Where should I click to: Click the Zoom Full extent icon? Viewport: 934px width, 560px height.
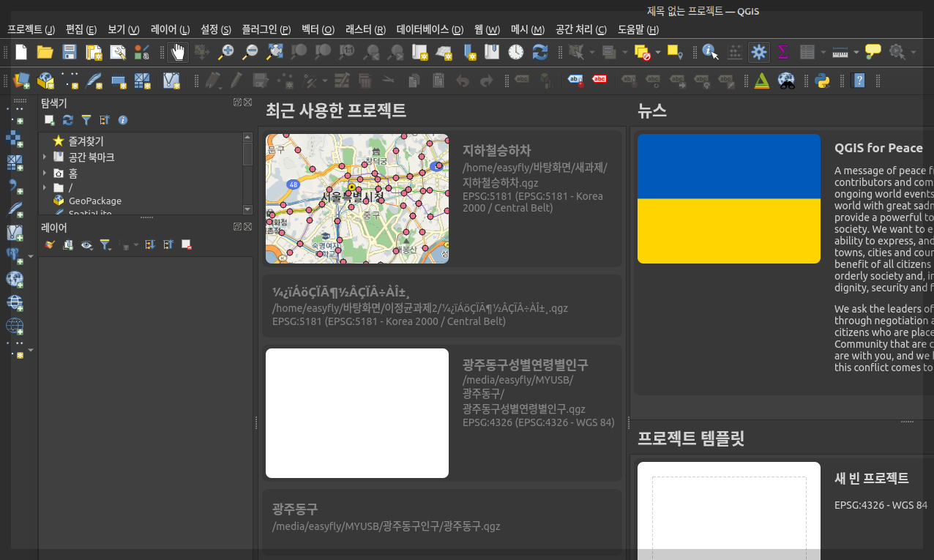(274, 52)
